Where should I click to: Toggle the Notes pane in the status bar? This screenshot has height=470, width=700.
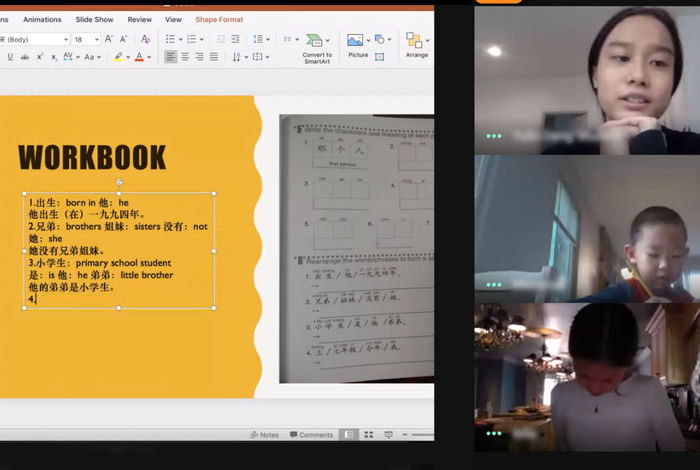[x=265, y=435]
